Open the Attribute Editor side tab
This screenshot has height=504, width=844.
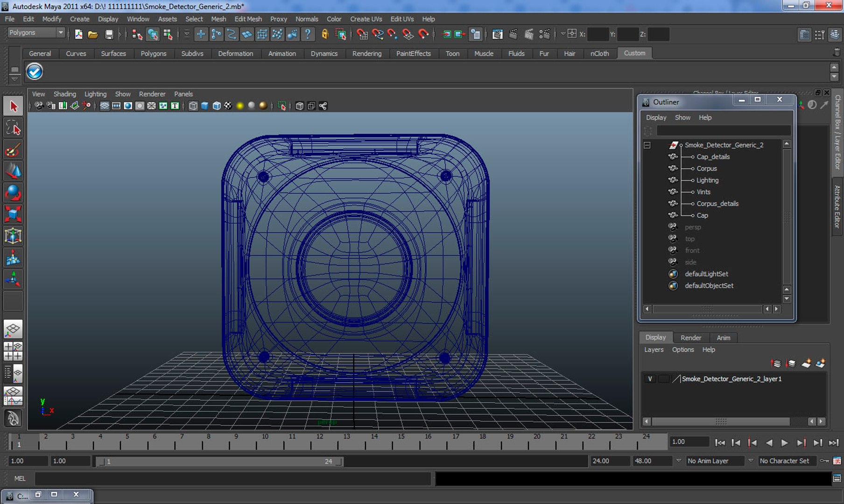tap(838, 207)
